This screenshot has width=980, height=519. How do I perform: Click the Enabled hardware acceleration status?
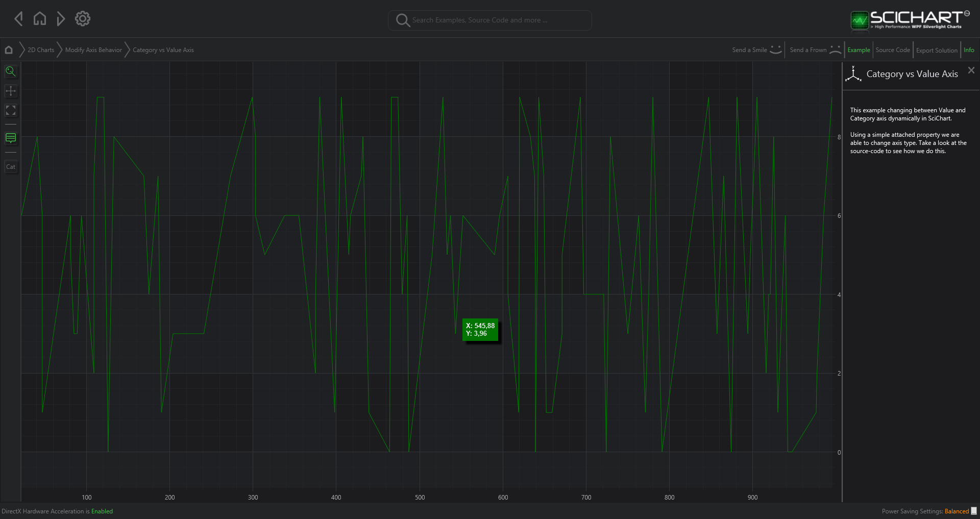coord(102,511)
